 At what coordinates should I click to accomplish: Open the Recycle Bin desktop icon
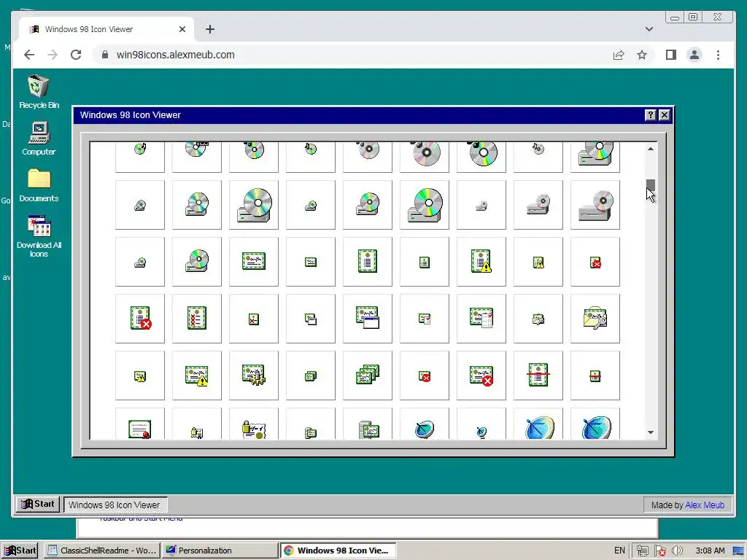39,92
